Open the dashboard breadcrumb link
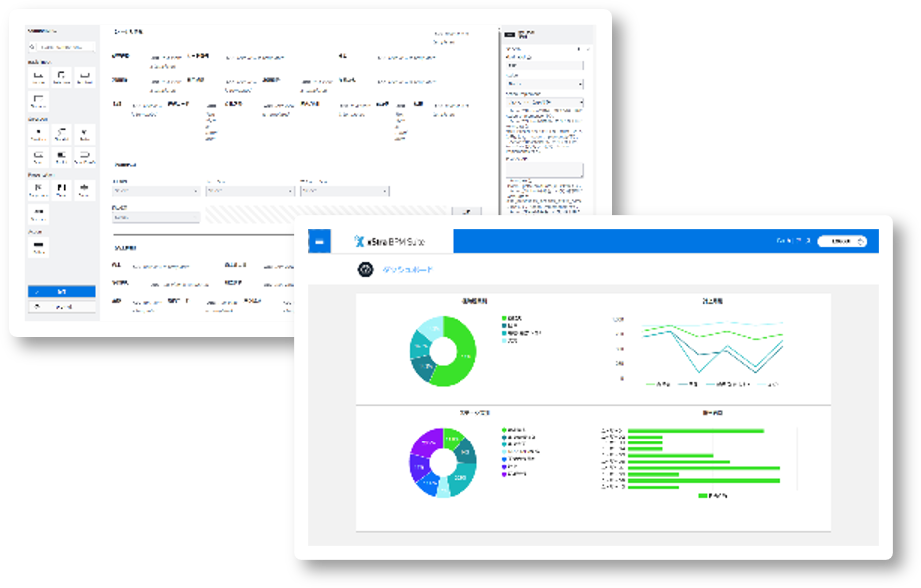The height and width of the screenshot is (588, 921). 408,270
